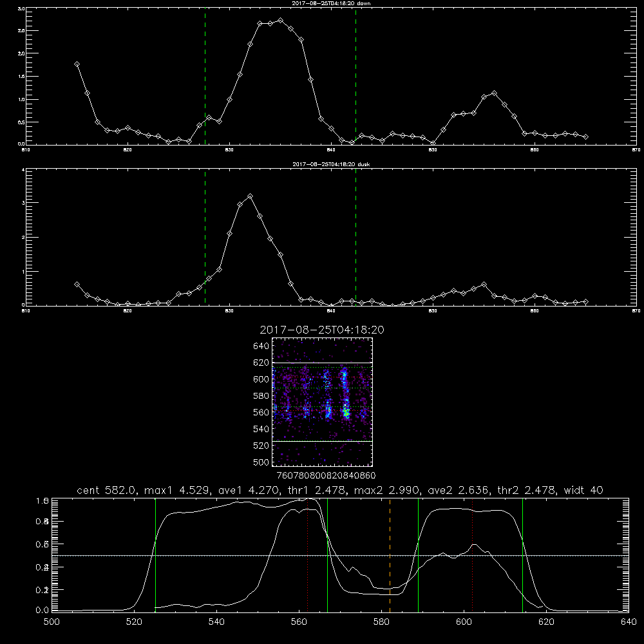Click the left green dashed line in dawn plot
The image size is (644, 644).
click(x=205, y=77)
